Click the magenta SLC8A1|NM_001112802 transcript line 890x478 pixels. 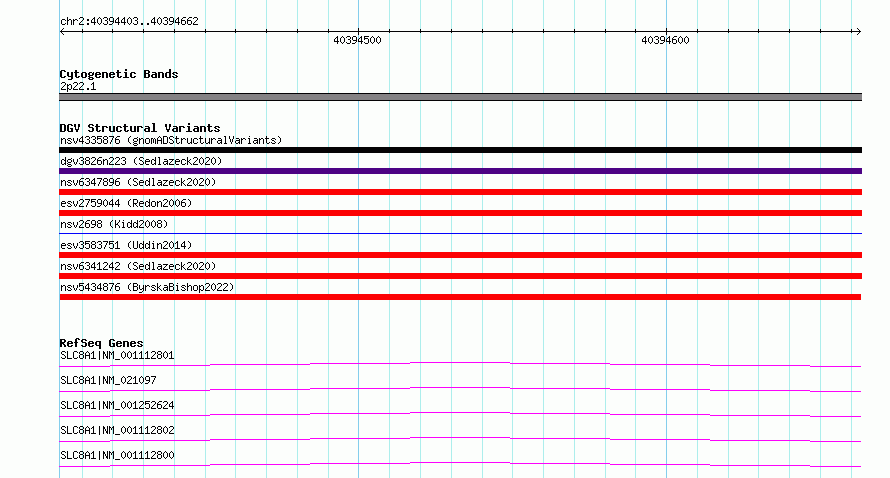coord(460,438)
